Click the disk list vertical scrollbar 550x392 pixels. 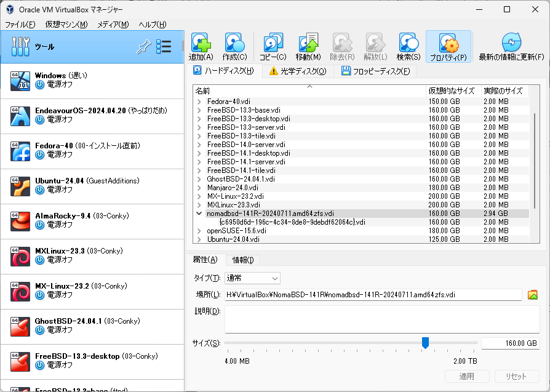pyautogui.click(x=534, y=161)
